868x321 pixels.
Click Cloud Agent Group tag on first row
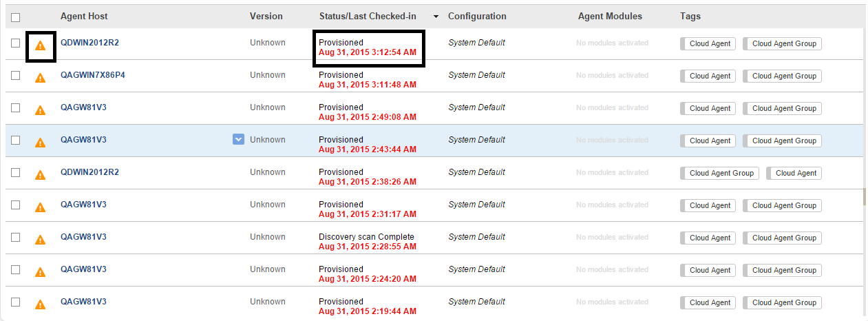[783, 43]
